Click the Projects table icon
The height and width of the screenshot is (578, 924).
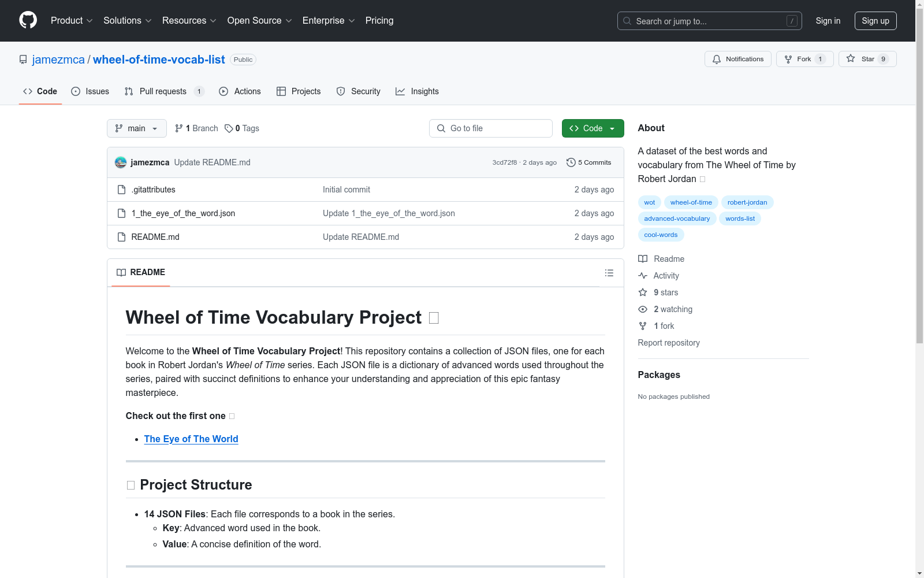point(281,91)
